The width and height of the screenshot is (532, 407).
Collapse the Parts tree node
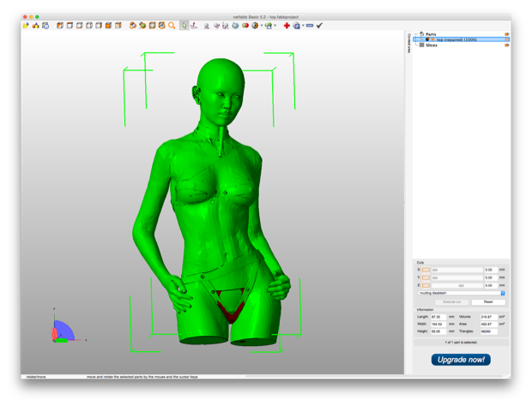416,34
